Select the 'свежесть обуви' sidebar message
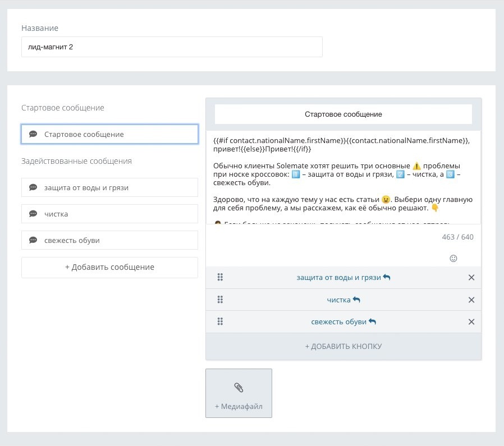The width and height of the screenshot is (504, 446). [109, 240]
